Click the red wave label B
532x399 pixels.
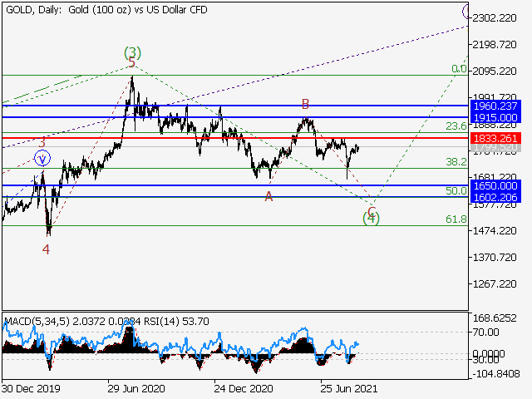pyautogui.click(x=305, y=104)
